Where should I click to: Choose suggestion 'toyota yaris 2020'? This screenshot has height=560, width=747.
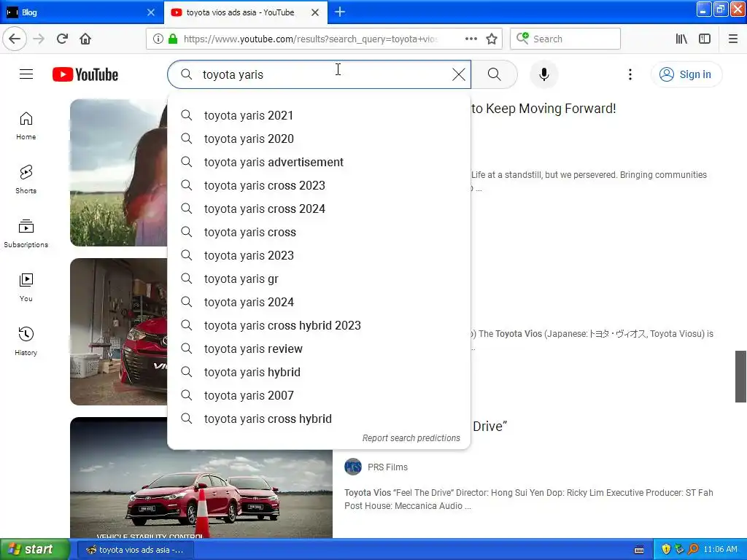pyautogui.click(x=319, y=139)
